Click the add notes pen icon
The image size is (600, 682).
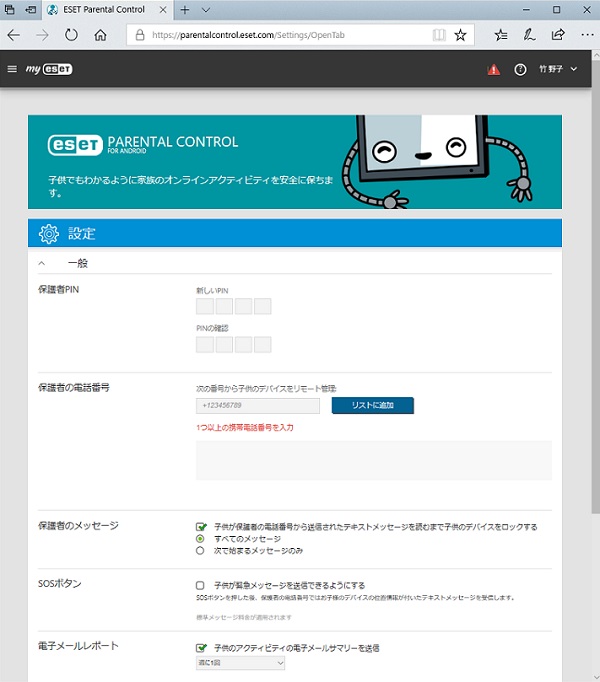529,35
